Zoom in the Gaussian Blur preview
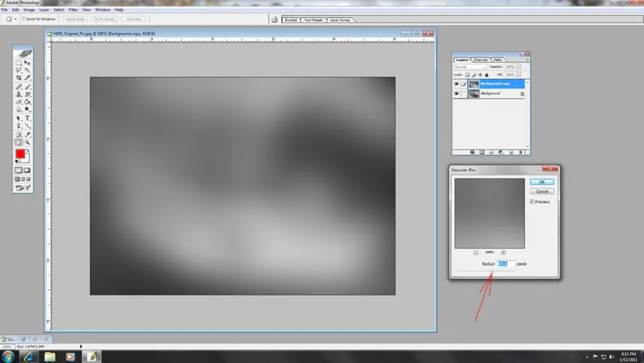 tap(503, 252)
